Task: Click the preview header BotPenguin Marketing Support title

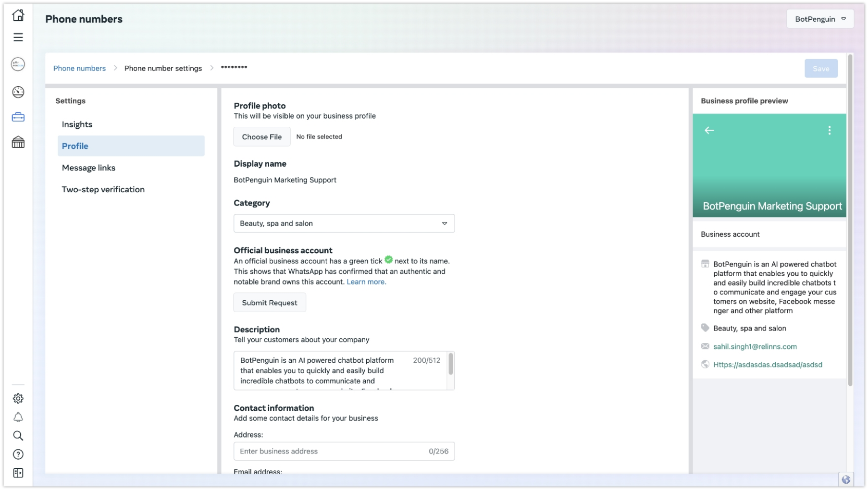Action: pos(772,206)
